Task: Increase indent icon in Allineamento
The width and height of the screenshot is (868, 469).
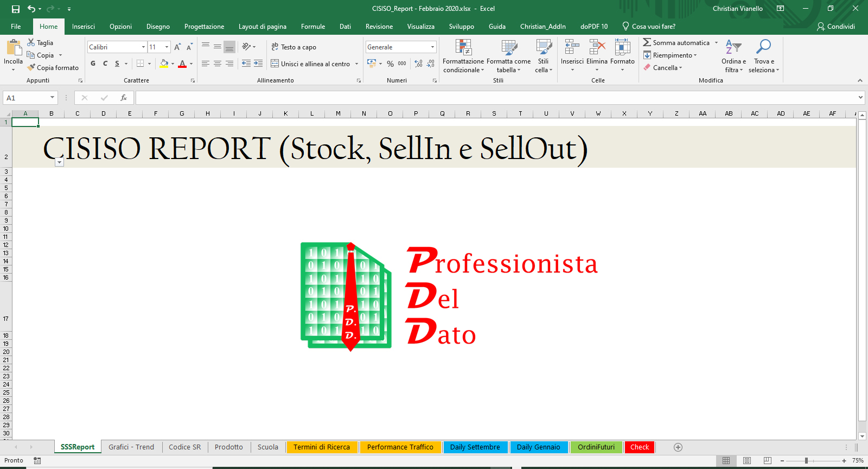Action: click(x=258, y=64)
